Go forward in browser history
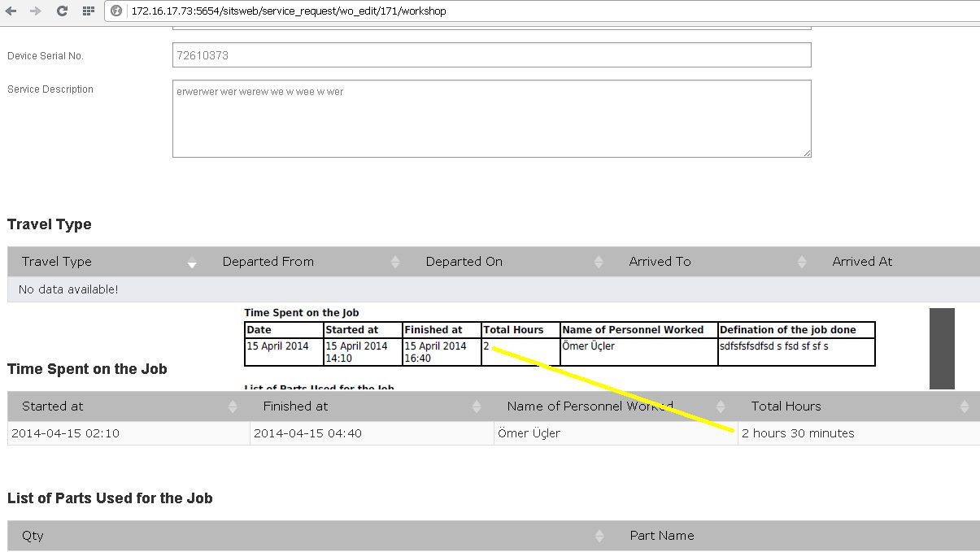The image size is (980, 552). click(35, 11)
